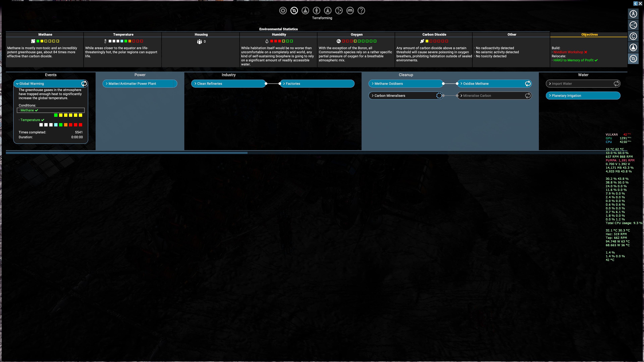
Task: Click HÁKÚ to Memory of Profit objective
Action: point(573,60)
